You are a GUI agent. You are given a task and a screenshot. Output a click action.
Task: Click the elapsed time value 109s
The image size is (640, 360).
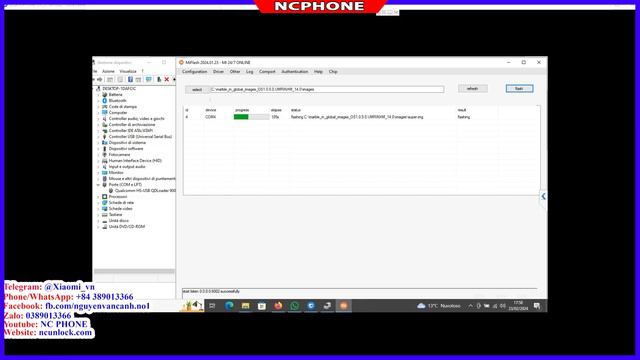(275, 117)
